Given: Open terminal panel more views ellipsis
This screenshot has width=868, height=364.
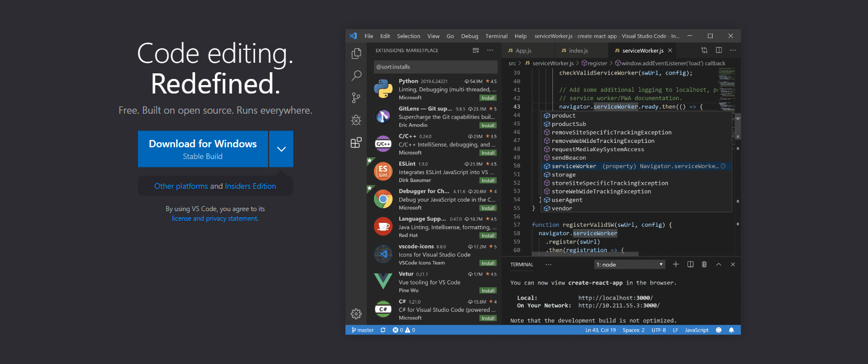Looking at the screenshot, I should [548, 264].
